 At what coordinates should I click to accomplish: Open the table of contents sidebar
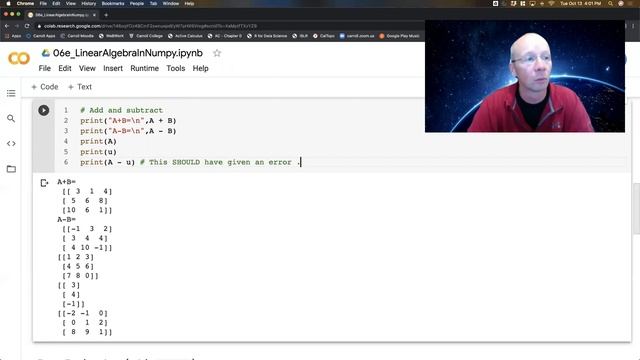pos(11,93)
